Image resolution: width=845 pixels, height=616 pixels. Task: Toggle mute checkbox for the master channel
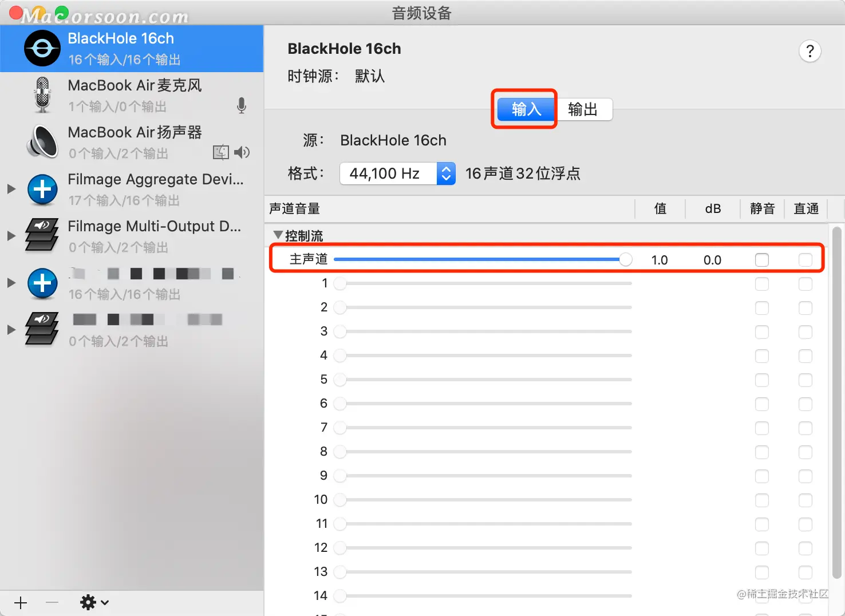pos(762,260)
